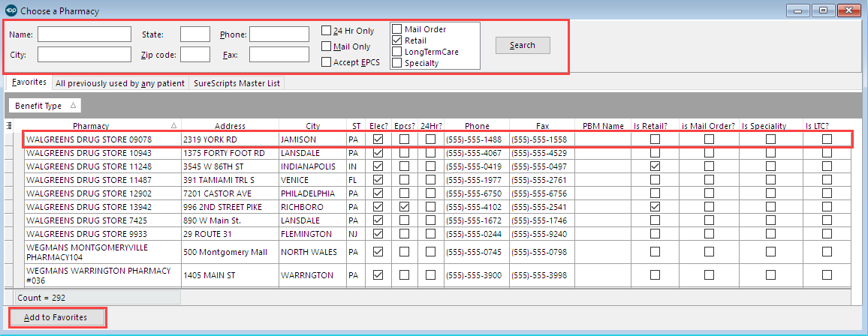Viewport: 868px width, 336px height.
Task: Toggle Epcs checkbox for Walgreens 13942
Action: tap(405, 207)
